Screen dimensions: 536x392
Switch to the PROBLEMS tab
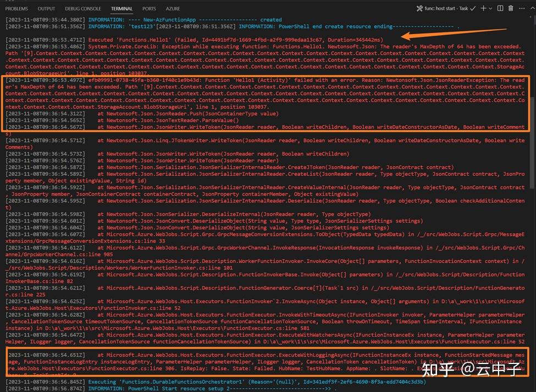16,8
